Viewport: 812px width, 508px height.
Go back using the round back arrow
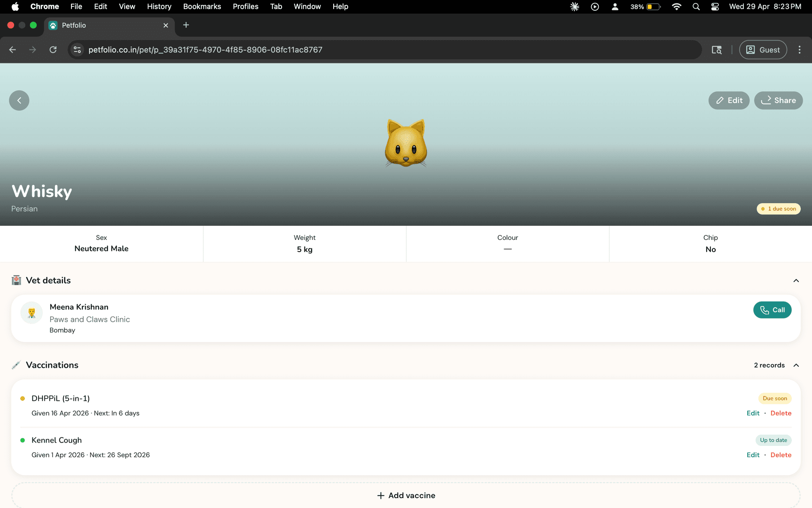coord(19,101)
